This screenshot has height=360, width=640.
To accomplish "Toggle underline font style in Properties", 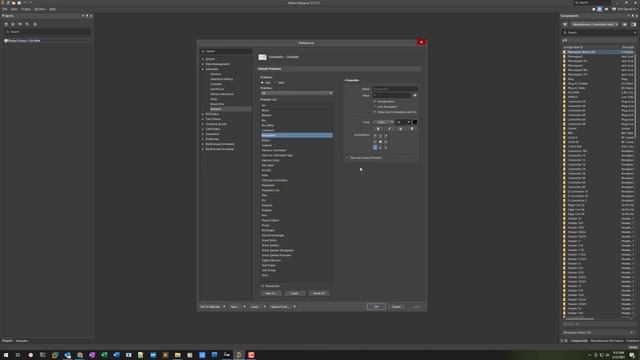I will (x=400, y=129).
